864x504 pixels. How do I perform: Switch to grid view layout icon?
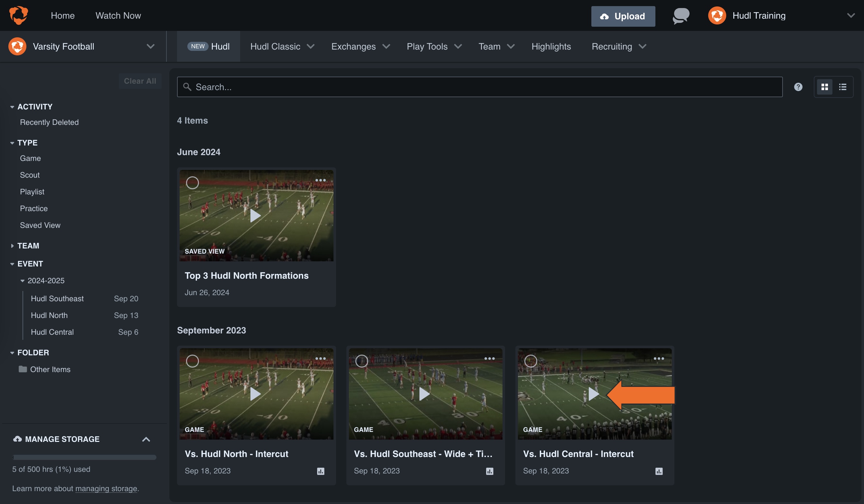pos(825,87)
